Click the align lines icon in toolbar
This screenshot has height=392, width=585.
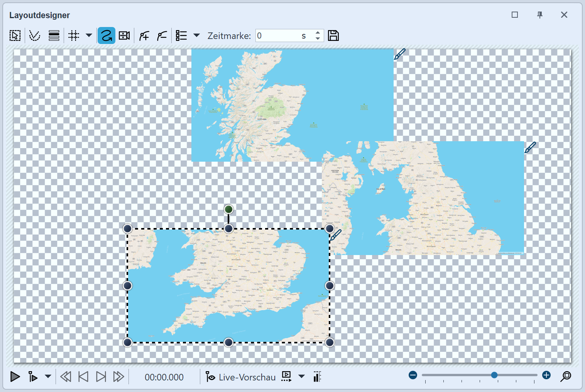tap(54, 36)
